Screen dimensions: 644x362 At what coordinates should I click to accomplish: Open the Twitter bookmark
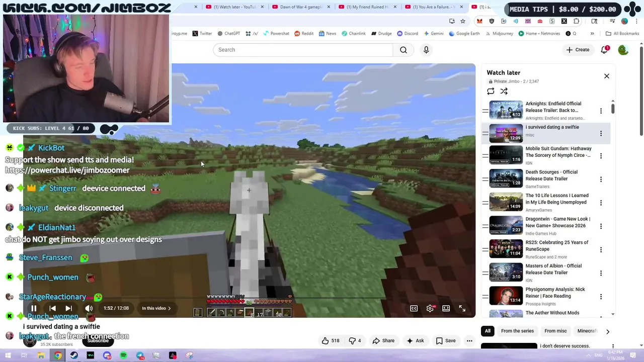(202, 34)
